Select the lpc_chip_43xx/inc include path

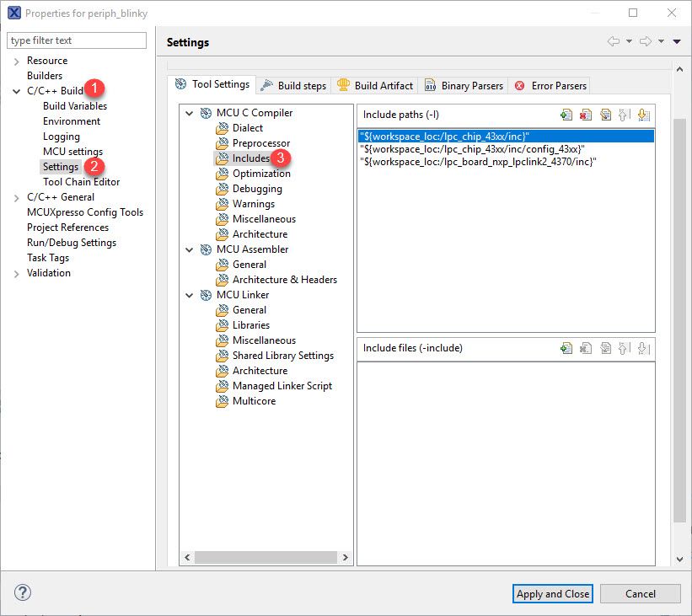click(x=507, y=137)
